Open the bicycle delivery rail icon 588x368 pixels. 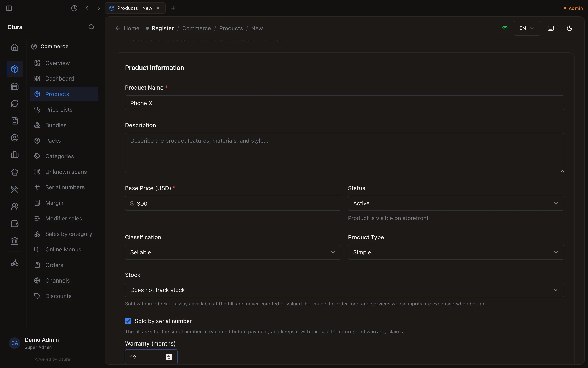(14, 263)
